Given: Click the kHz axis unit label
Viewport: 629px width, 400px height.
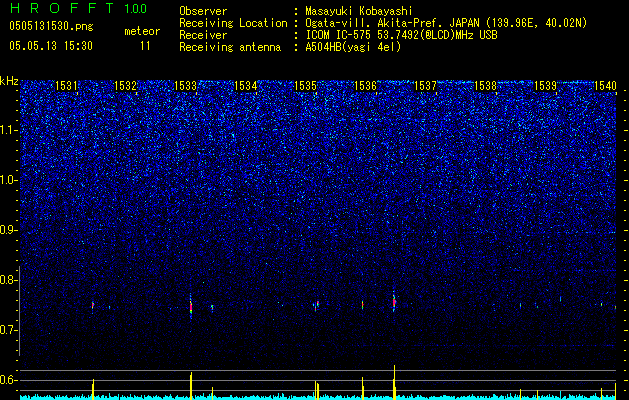Looking at the screenshot, I should tap(9, 81).
